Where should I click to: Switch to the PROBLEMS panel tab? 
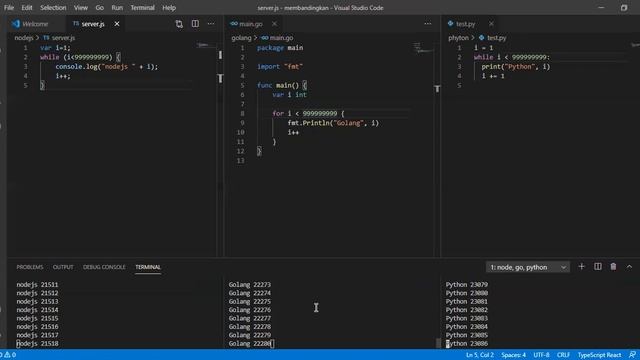coord(30,267)
